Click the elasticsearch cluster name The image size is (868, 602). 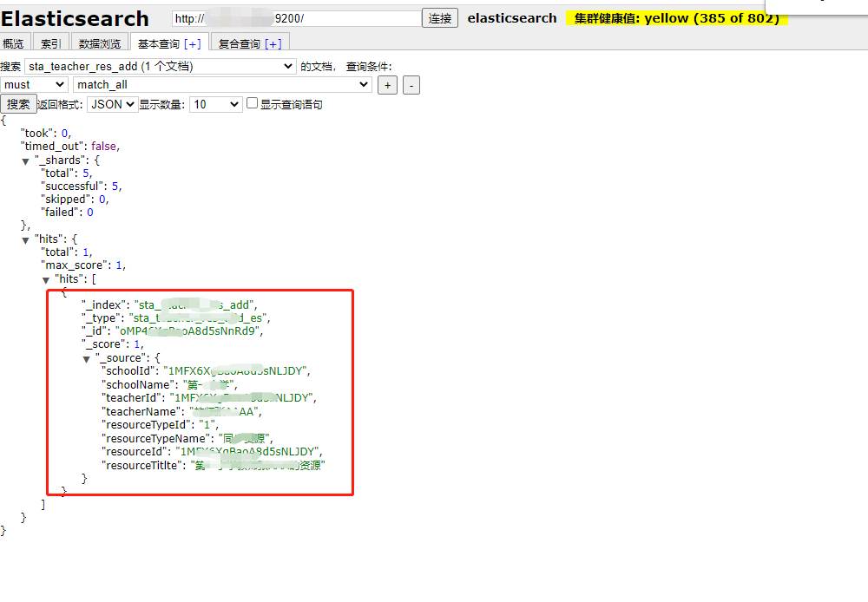click(x=512, y=18)
